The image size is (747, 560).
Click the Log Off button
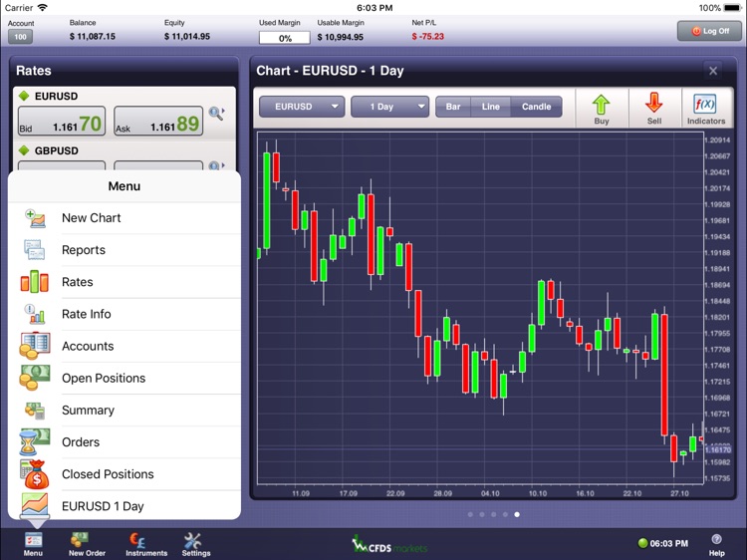[710, 31]
